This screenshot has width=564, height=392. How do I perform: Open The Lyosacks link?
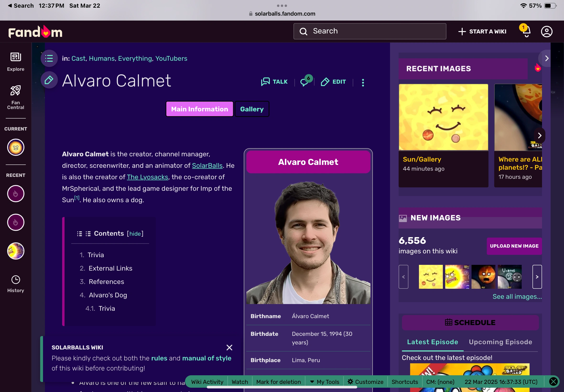coord(147,177)
